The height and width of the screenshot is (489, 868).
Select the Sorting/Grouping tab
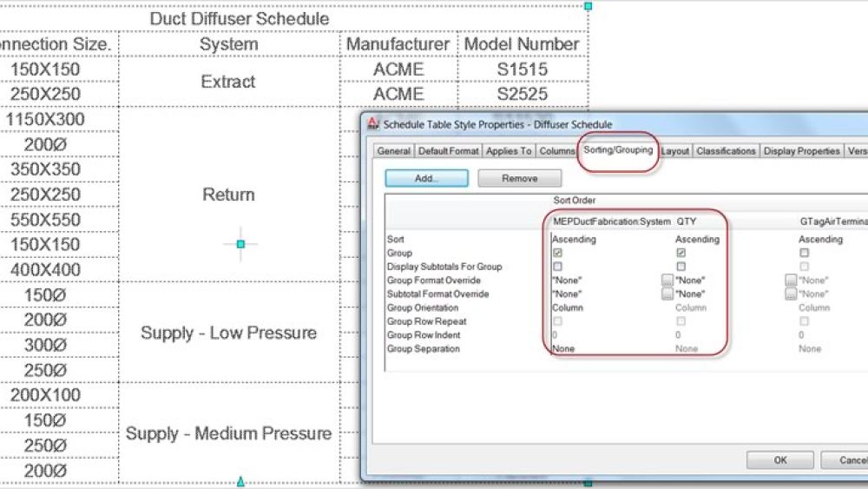618,149
